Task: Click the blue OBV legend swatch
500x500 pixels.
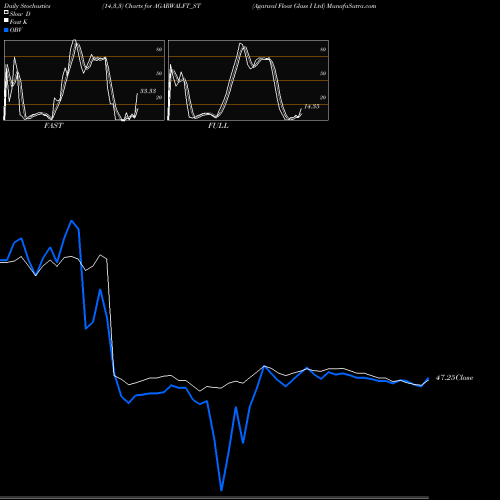Action: coord(6,30)
